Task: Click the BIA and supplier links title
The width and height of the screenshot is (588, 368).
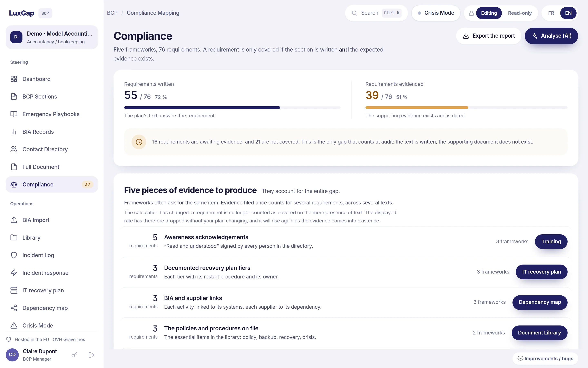Action: (x=193, y=298)
